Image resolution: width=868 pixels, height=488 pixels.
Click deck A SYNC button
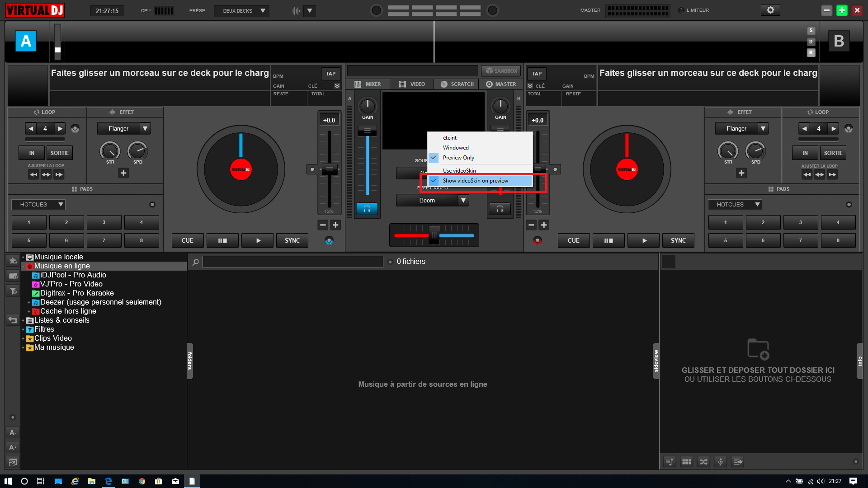[x=292, y=240]
